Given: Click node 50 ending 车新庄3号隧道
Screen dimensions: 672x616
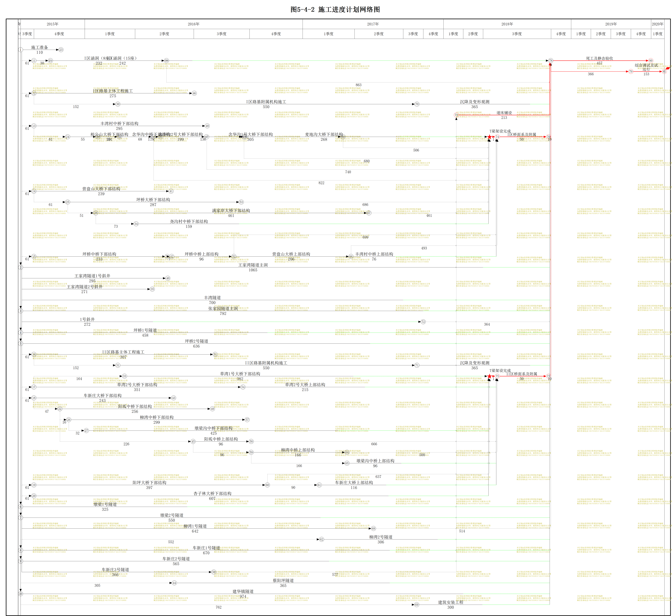Looking at the screenshot, I should pyautogui.click(x=214, y=572).
